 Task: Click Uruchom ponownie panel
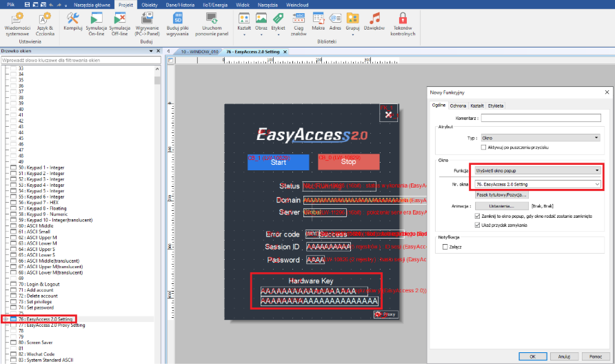212,24
